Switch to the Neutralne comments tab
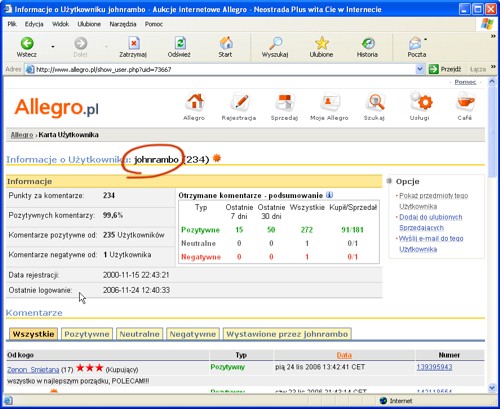The image size is (500, 409). pyautogui.click(x=139, y=334)
